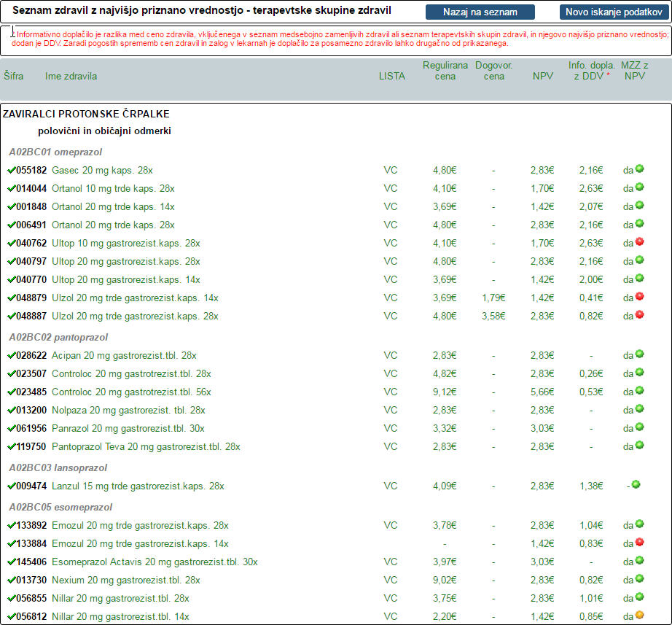
Task: Open Ortanol 10 mg trde kaps. 28x
Action: point(113,188)
